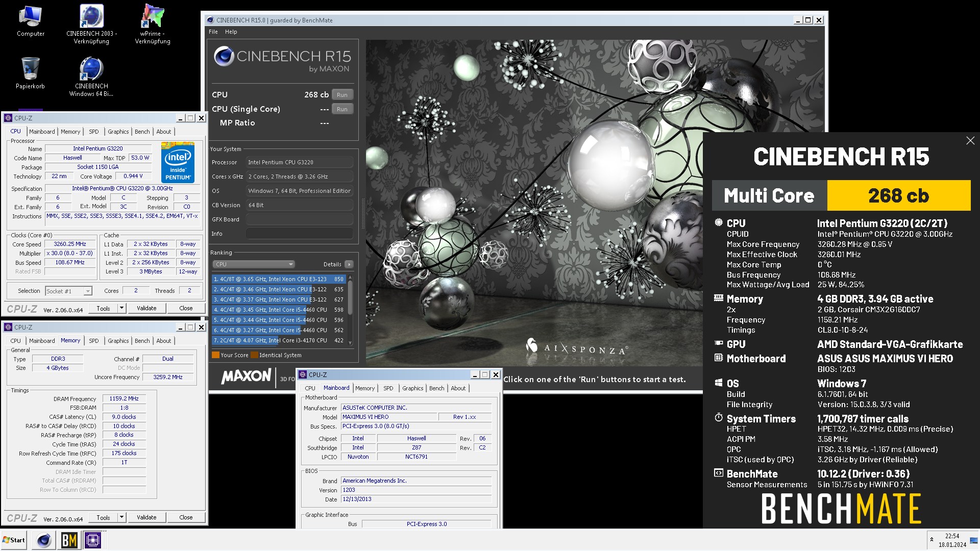Open the wPrime shortcut icon
The height and width of the screenshot is (551, 980).
(153, 24)
